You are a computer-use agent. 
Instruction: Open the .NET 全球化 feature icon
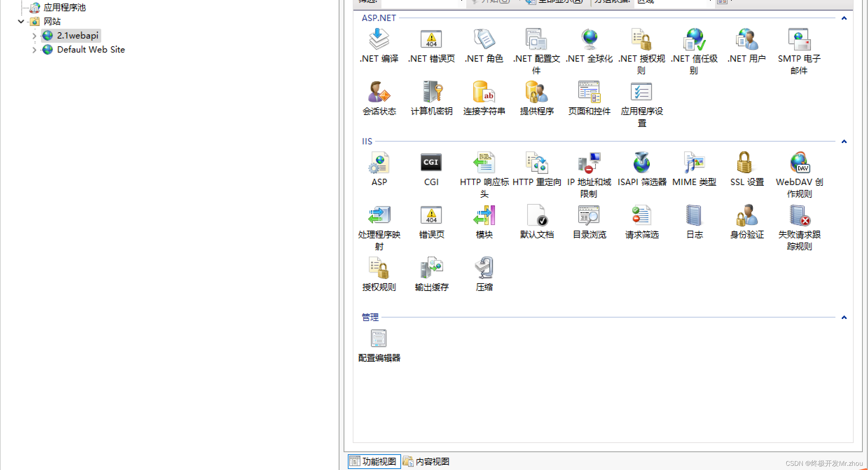pos(589,39)
